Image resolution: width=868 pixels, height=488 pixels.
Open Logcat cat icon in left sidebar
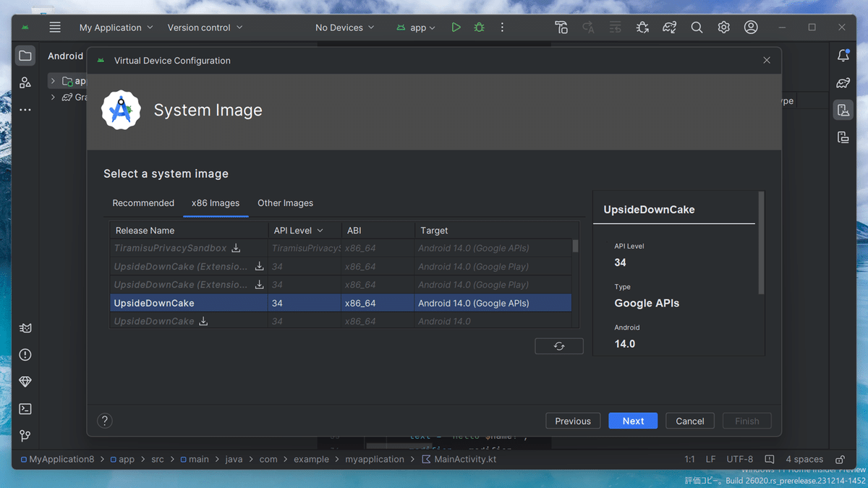point(25,328)
